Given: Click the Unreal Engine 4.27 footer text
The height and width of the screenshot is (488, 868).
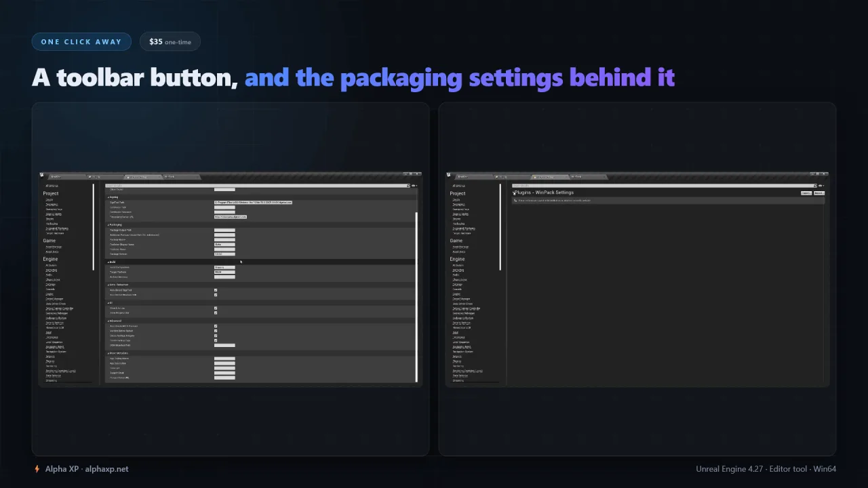Looking at the screenshot, I should coord(730,469).
